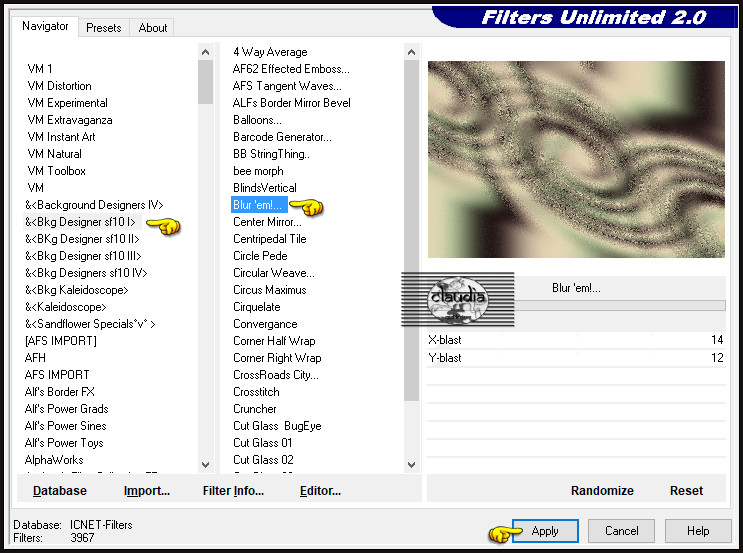Select AlphaWorks category
This screenshot has width=743, height=553.
(x=54, y=460)
